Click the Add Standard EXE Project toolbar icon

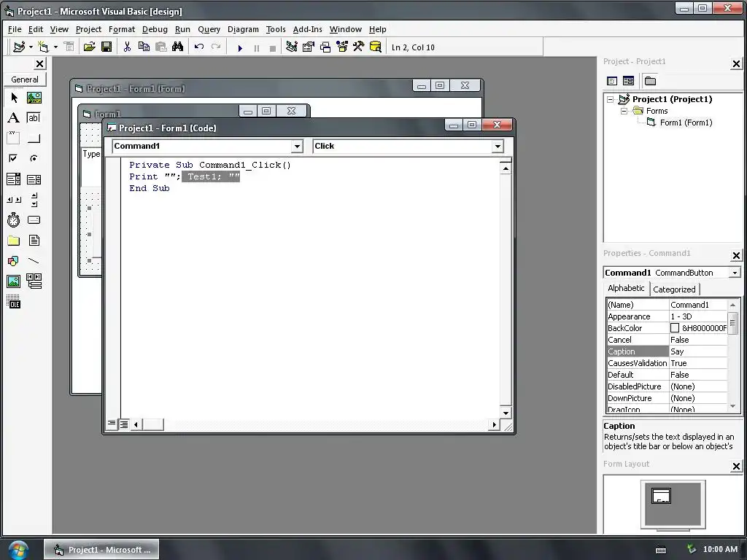[19, 47]
